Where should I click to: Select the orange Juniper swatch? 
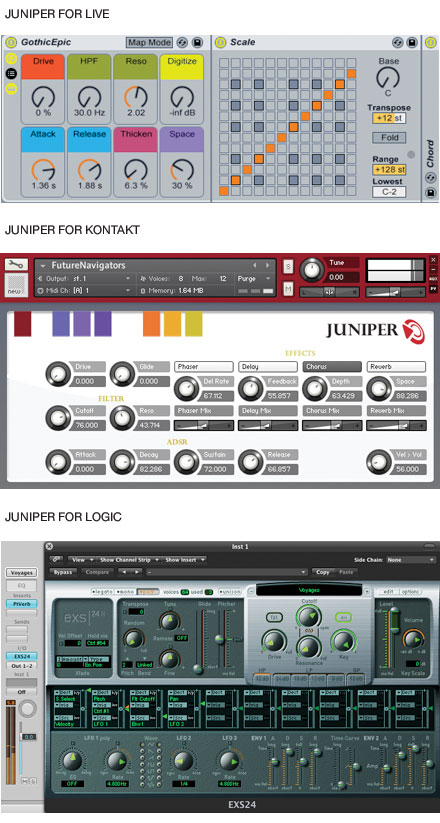(x=151, y=324)
